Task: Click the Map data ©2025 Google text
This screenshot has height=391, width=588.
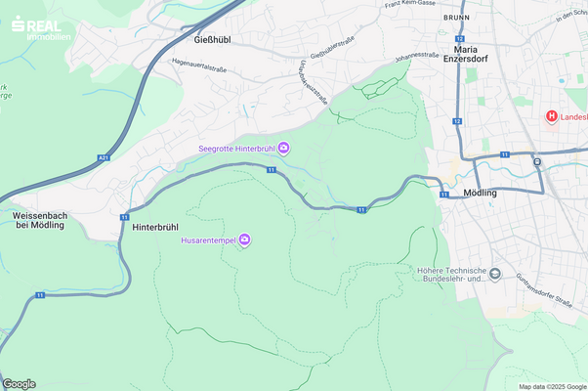Action: pos(553,387)
